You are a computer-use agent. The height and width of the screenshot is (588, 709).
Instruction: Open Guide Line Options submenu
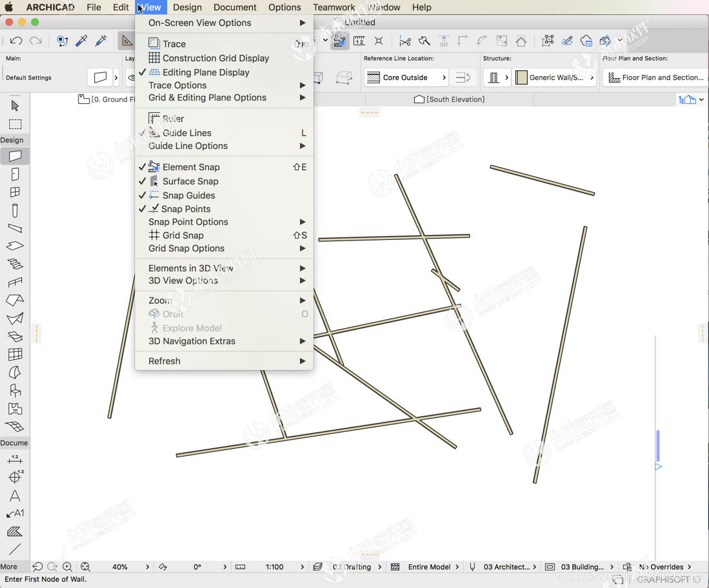[x=224, y=146]
